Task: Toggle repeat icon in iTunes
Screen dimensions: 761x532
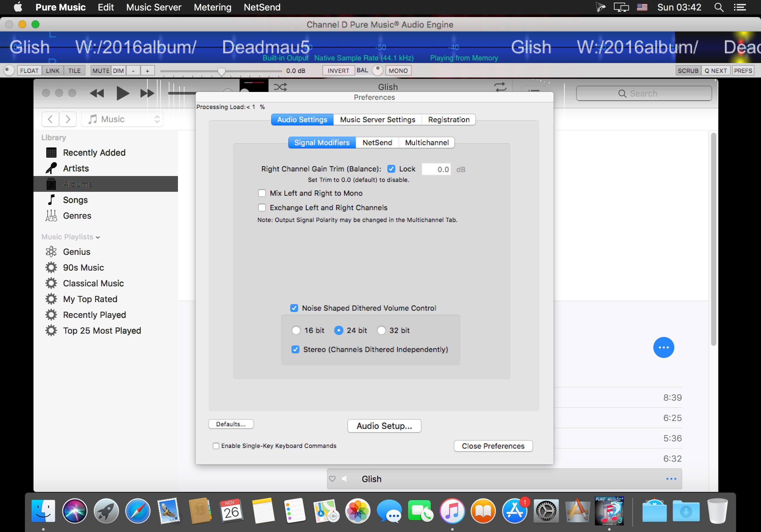Action: [x=500, y=87]
